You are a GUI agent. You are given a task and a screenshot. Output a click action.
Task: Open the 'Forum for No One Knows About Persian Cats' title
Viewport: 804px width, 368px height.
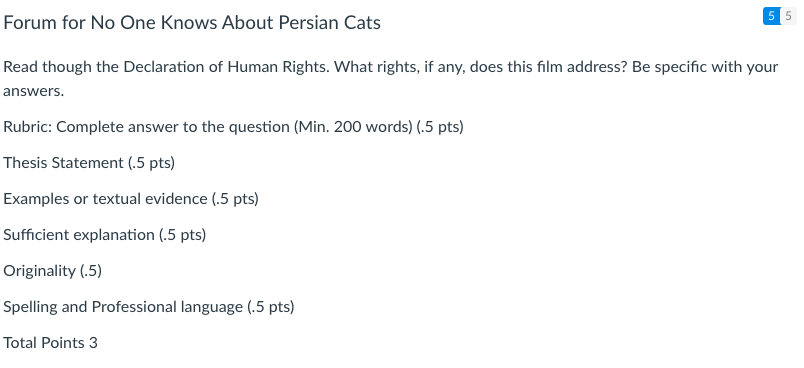(x=192, y=23)
